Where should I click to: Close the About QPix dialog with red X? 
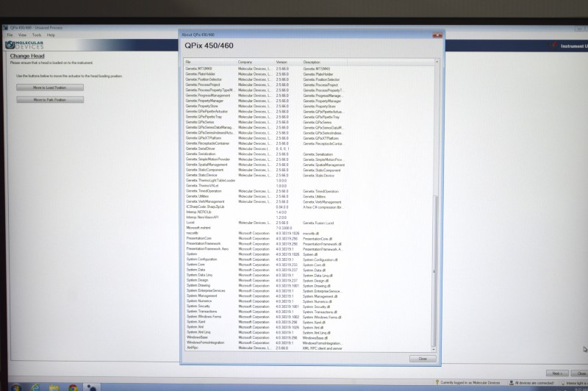point(437,35)
